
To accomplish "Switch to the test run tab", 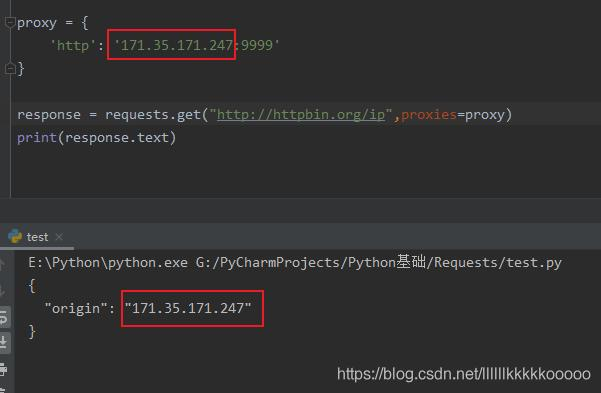I will pos(37,237).
